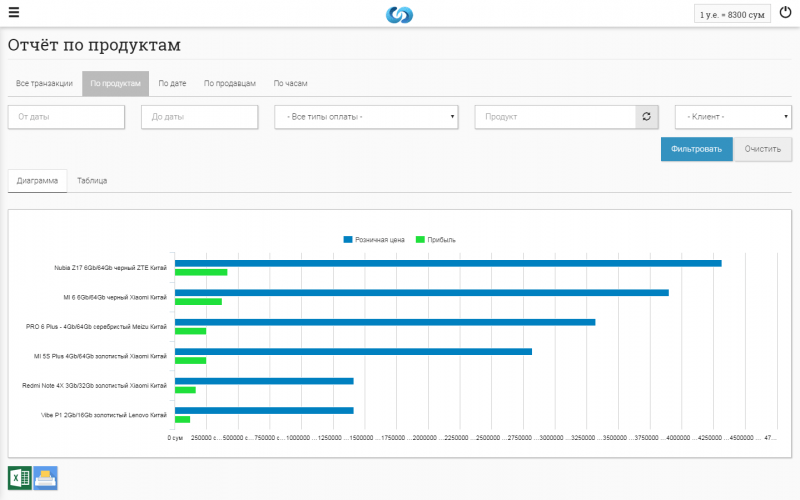
Task: Click label MI 6 6Gb/64Gb черный Xiaomi
Action: click(115, 297)
